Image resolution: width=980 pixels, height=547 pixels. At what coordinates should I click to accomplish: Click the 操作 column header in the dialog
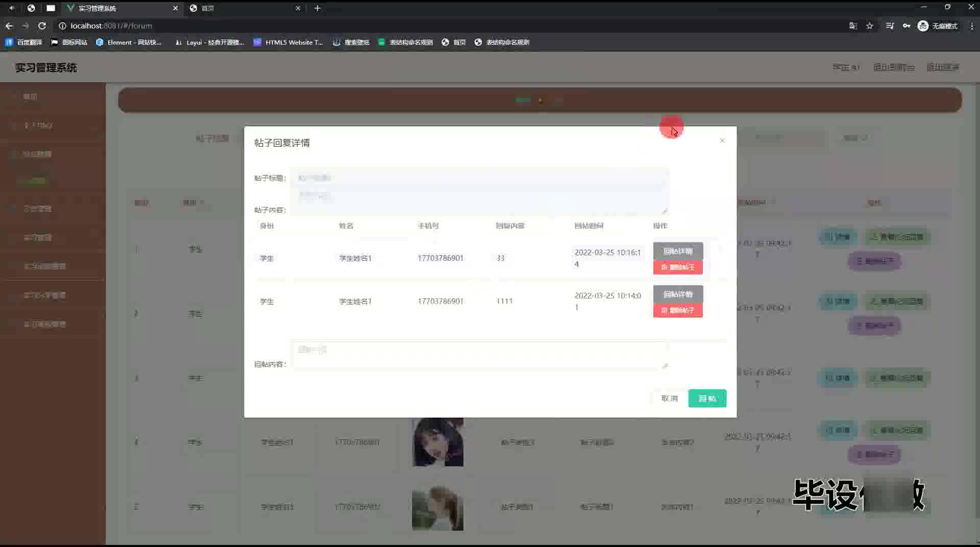(x=660, y=226)
